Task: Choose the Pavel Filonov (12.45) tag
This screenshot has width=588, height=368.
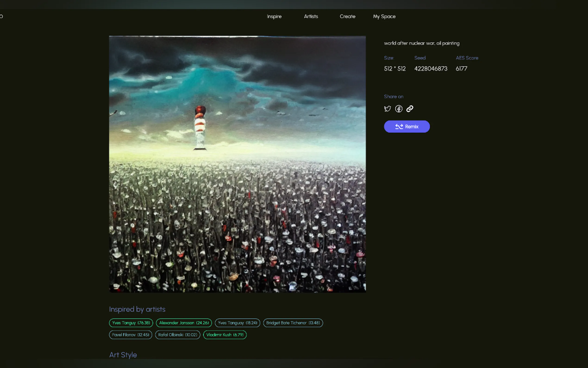Action: point(131,335)
